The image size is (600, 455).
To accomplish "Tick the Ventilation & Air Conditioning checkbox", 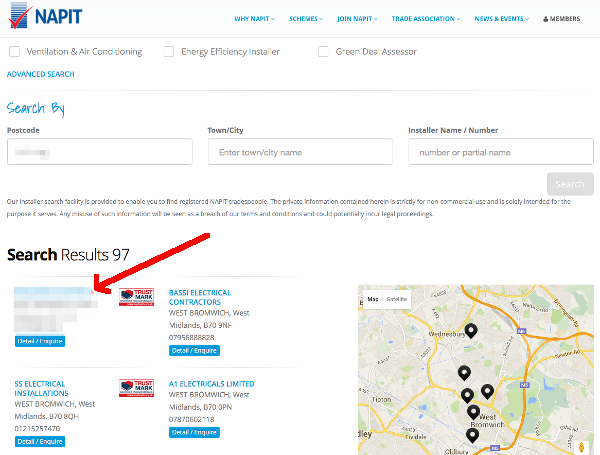I will tap(14, 51).
